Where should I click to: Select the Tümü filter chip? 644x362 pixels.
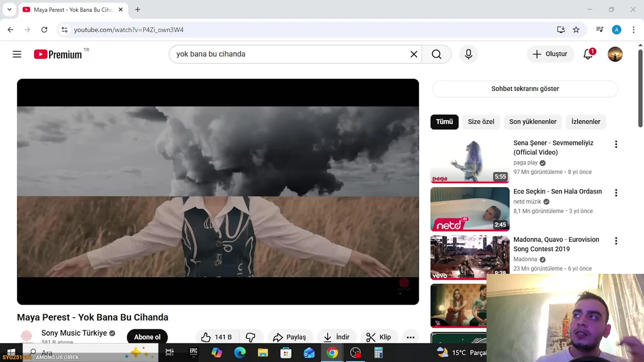coord(444,122)
